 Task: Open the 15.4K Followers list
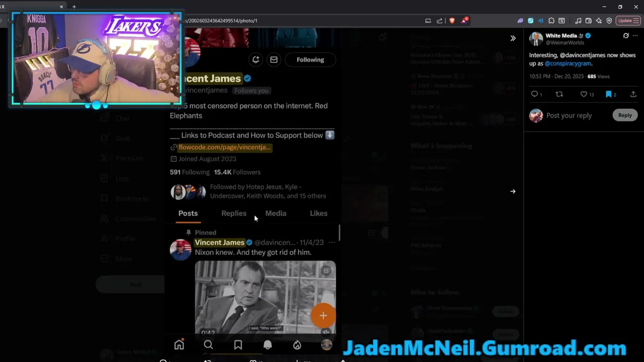coord(237,172)
